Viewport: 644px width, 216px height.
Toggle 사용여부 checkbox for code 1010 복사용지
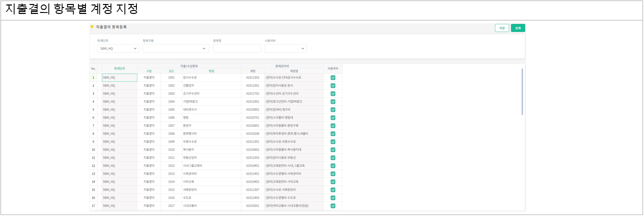point(333,150)
